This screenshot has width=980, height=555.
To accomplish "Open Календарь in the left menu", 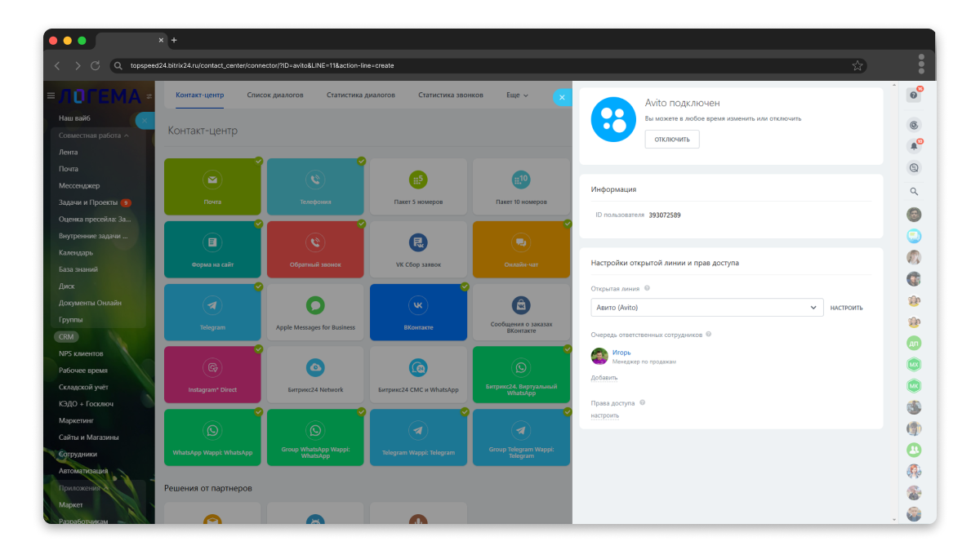I will click(76, 253).
